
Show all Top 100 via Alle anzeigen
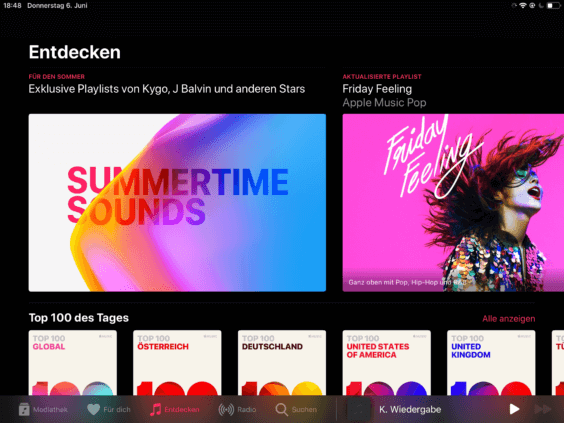click(x=508, y=319)
